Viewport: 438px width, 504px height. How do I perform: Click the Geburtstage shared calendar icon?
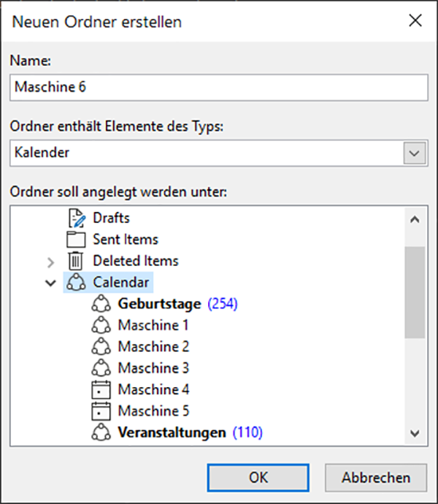[101, 304]
